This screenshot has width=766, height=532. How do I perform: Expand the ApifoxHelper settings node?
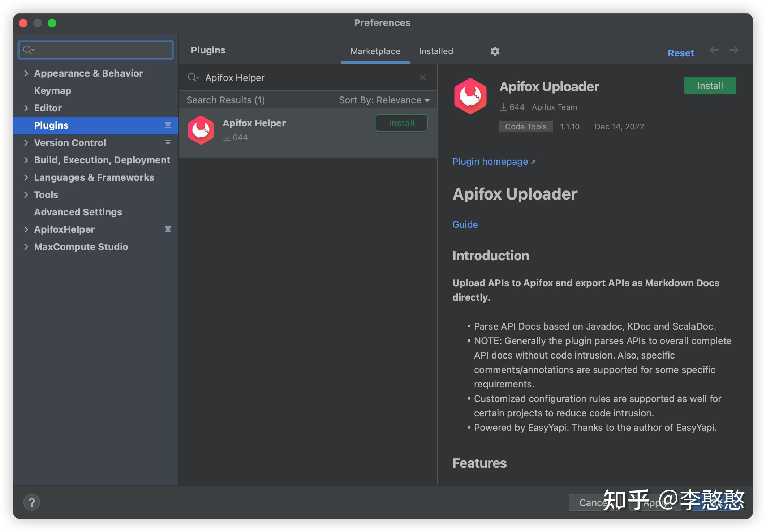(x=26, y=229)
